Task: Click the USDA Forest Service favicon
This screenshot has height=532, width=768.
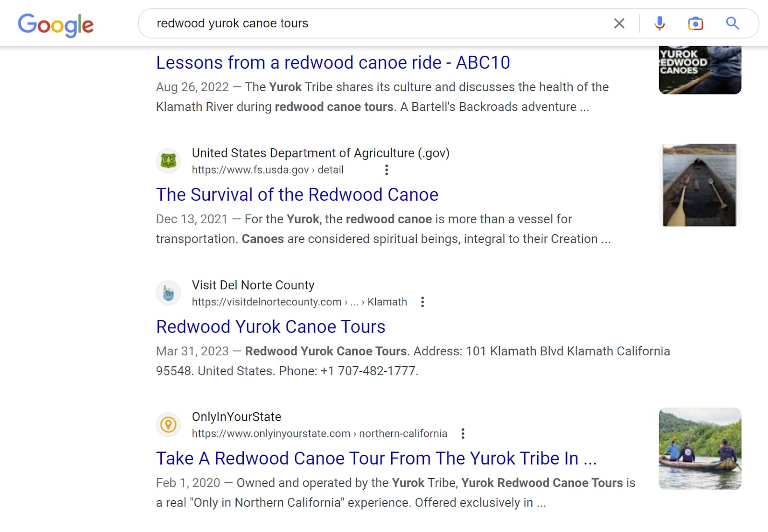Action: pos(168,161)
